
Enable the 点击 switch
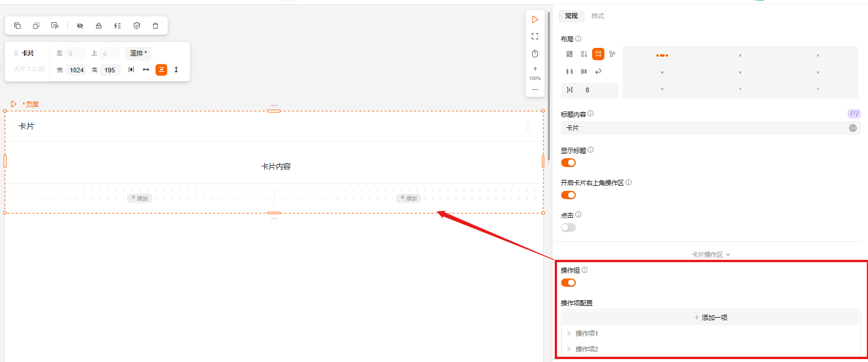pos(568,227)
